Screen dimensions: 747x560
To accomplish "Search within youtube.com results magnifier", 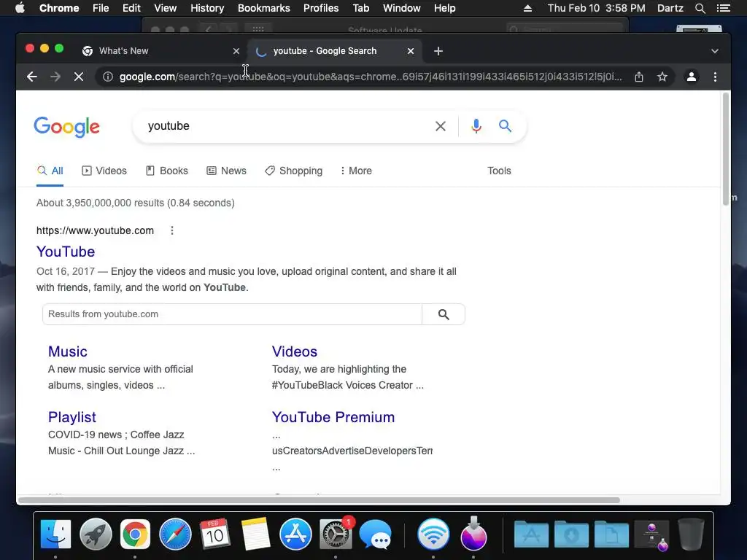I will click(444, 314).
